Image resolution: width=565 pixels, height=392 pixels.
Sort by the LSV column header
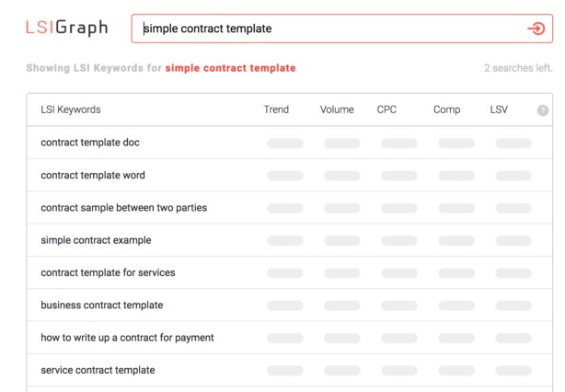[x=499, y=110]
